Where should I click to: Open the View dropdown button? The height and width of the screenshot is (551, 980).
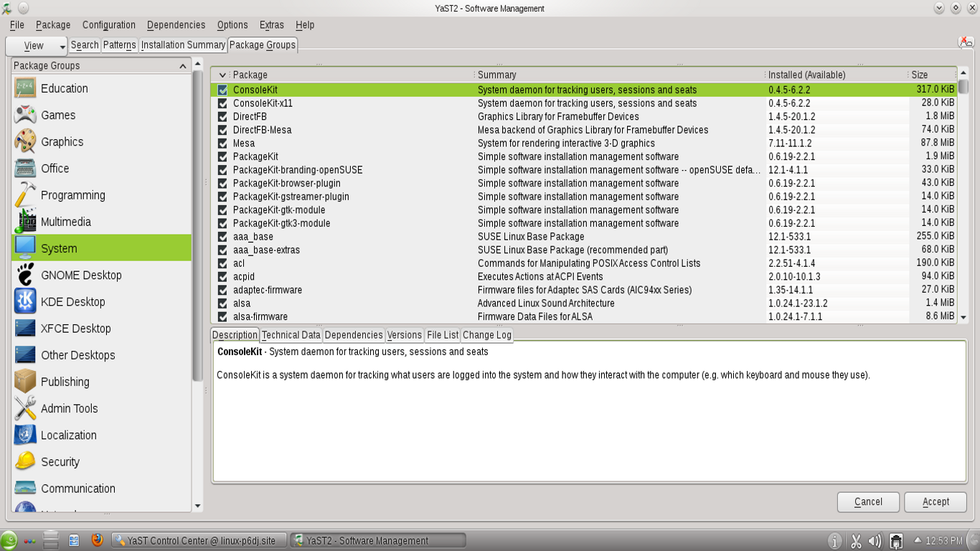pos(37,46)
